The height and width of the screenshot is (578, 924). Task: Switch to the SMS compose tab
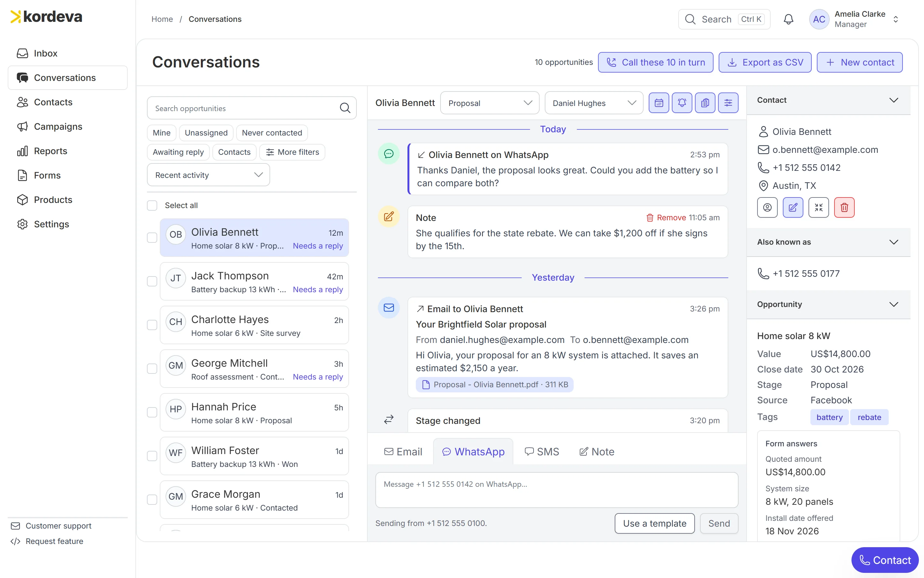[542, 451]
